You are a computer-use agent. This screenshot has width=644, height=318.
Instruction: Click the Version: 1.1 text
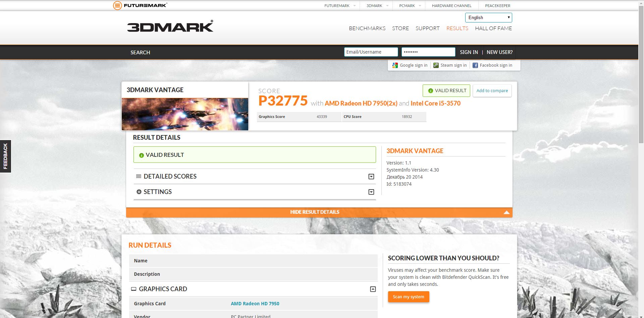click(x=399, y=163)
